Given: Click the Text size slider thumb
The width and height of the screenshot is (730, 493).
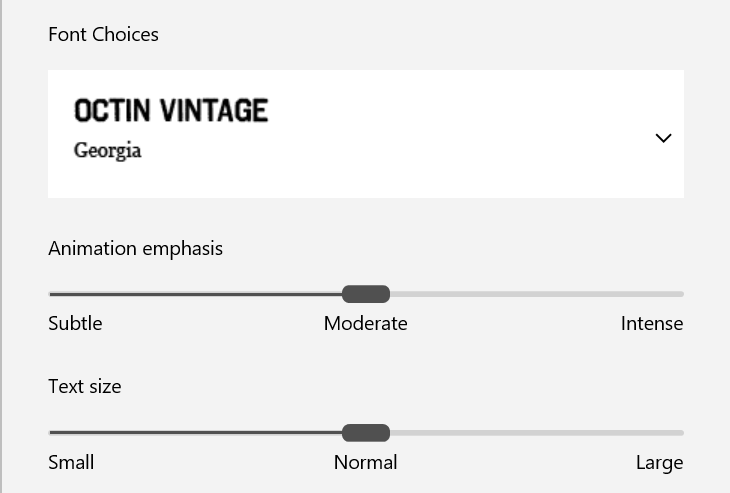Looking at the screenshot, I should (366, 433).
